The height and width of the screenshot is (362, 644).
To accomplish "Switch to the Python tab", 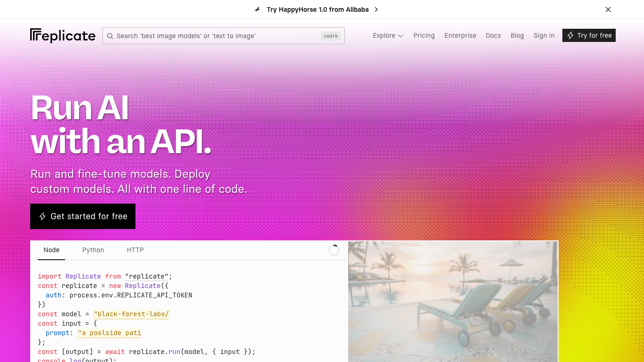I will tap(93, 250).
